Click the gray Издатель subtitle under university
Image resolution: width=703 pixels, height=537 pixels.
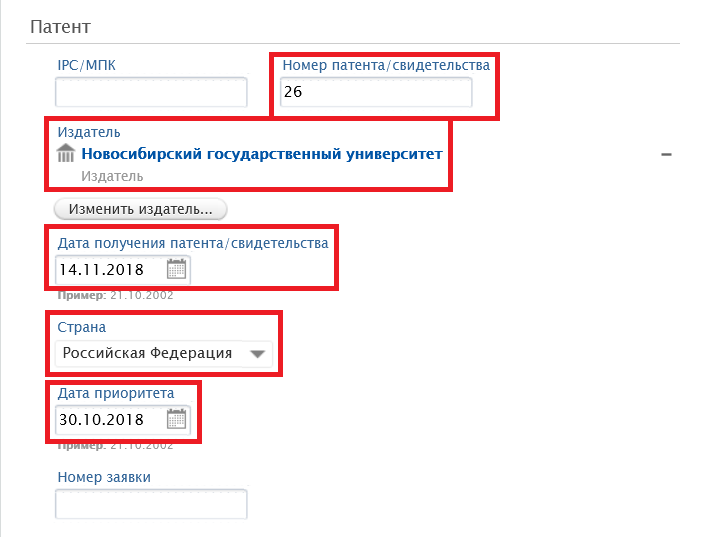112,176
